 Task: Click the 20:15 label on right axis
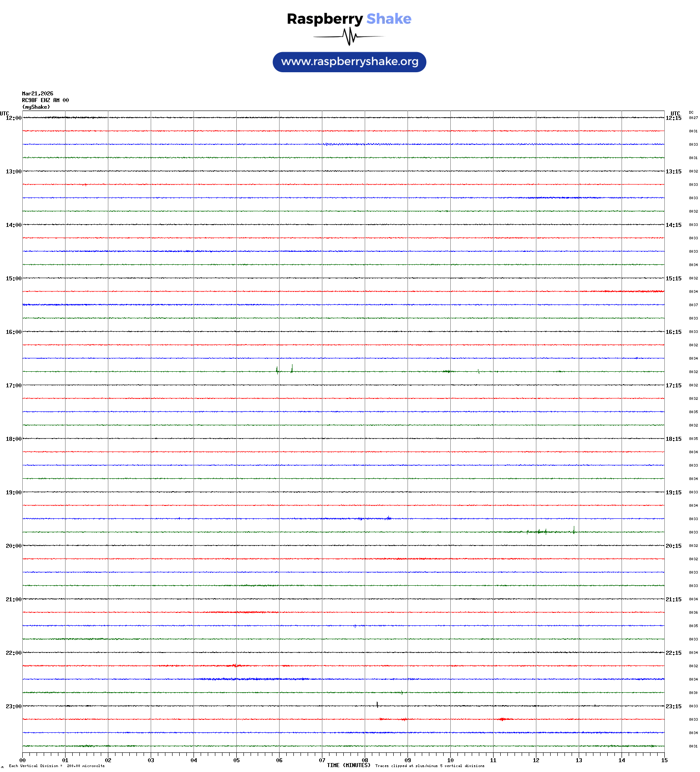click(673, 546)
